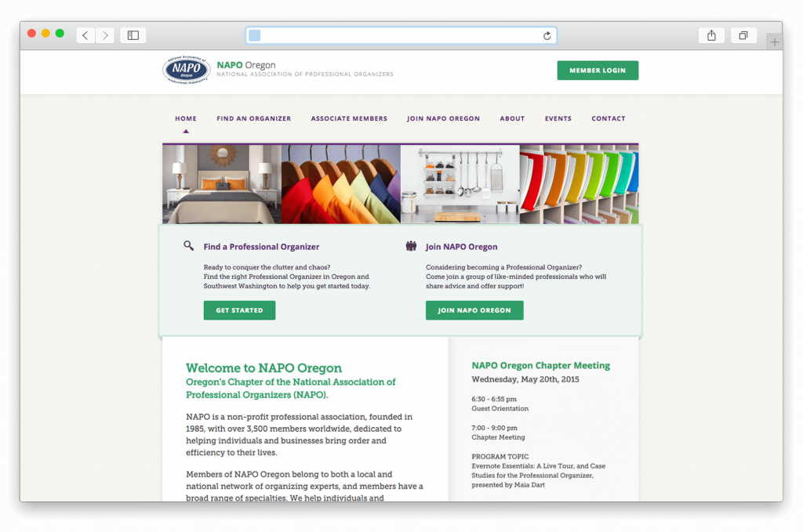The width and height of the screenshot is (803, 532).
Task: Toggle the Safari sidebar icon
Action: 133,35
